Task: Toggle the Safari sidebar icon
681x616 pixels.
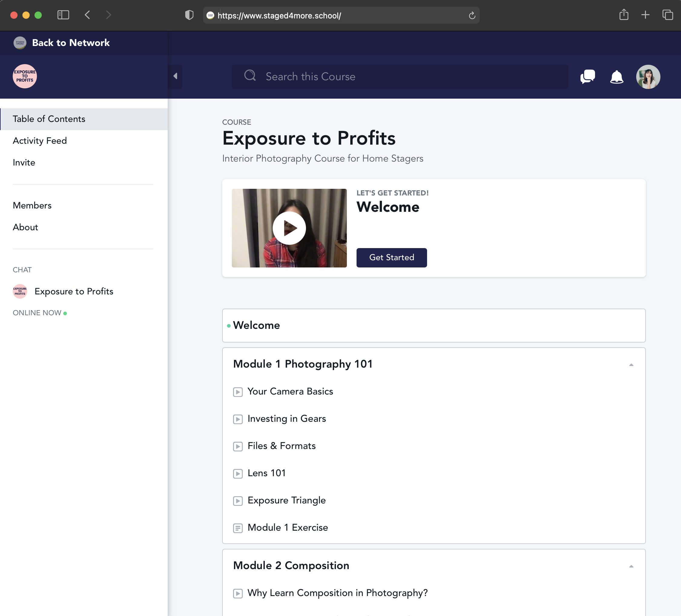Action: (x=63, y=15)
